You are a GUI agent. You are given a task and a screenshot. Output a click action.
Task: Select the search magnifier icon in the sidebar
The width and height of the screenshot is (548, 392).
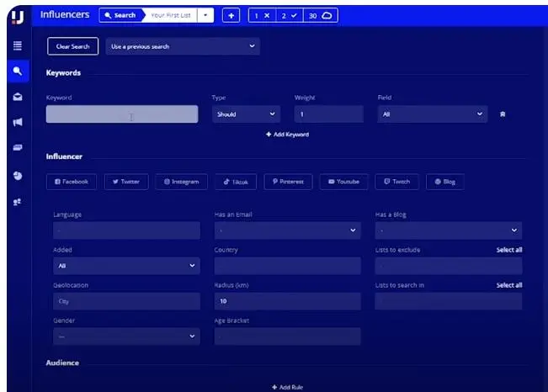tap(17, 72)
